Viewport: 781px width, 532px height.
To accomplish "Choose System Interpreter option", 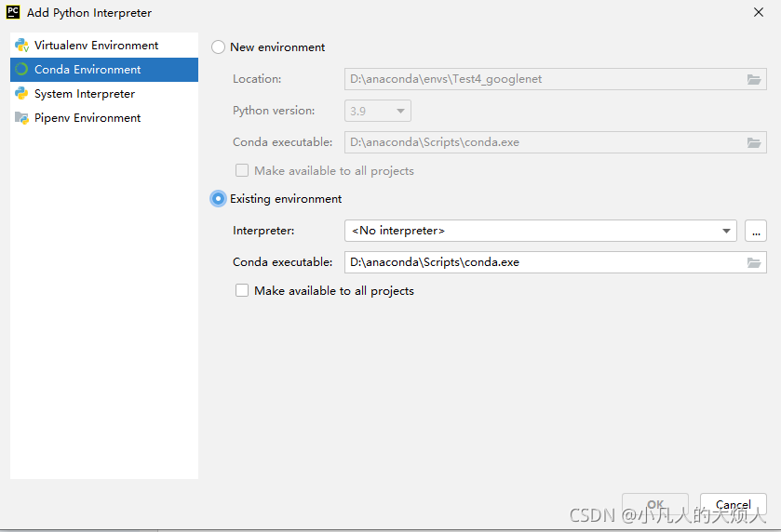I will (x=104, y=94).
